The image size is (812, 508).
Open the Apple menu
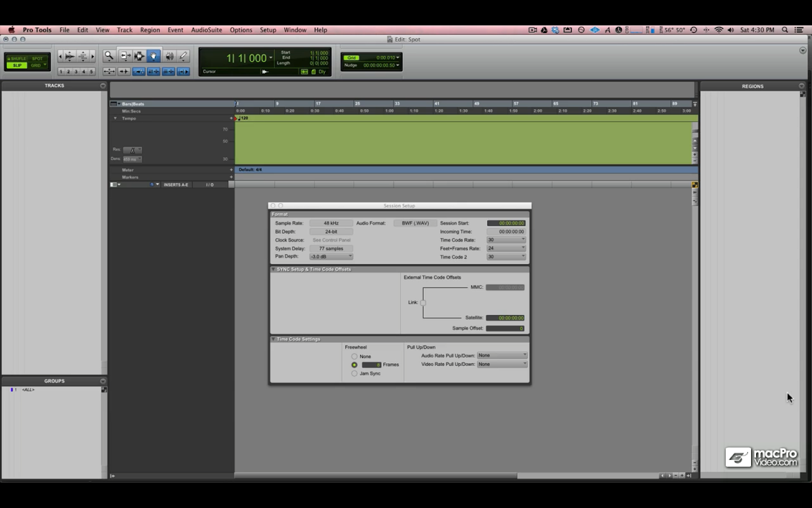point(11,30)
